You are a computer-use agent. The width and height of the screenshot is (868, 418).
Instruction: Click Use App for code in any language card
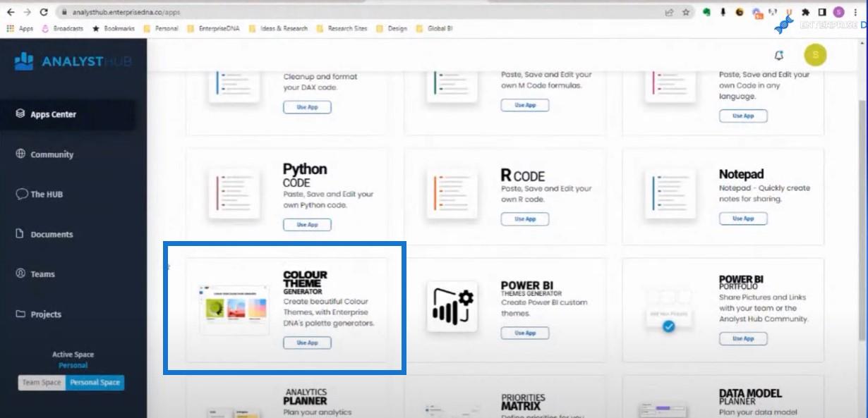click(743, 116)
